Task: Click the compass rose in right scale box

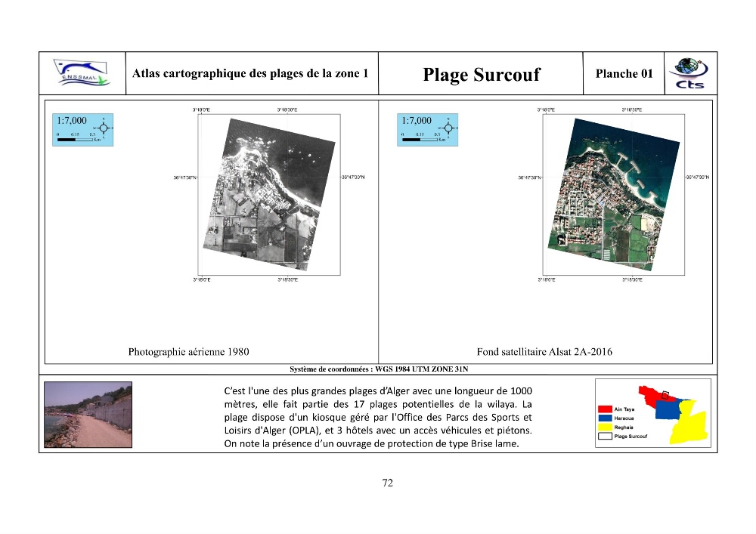Action: [448, 128]
